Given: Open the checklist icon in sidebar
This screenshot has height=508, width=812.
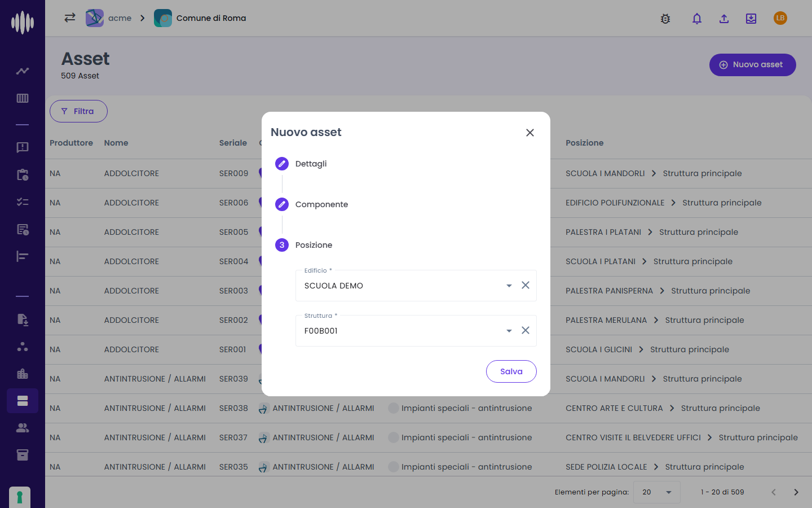Looking at the screenshot, I should click(x=23, y=202).
